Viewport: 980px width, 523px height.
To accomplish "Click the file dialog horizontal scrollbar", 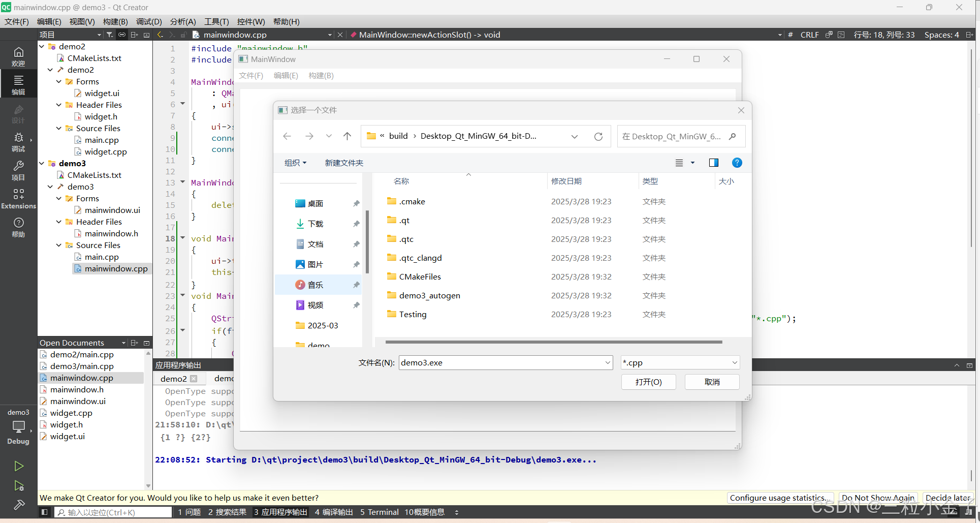I will click(554, 342).
